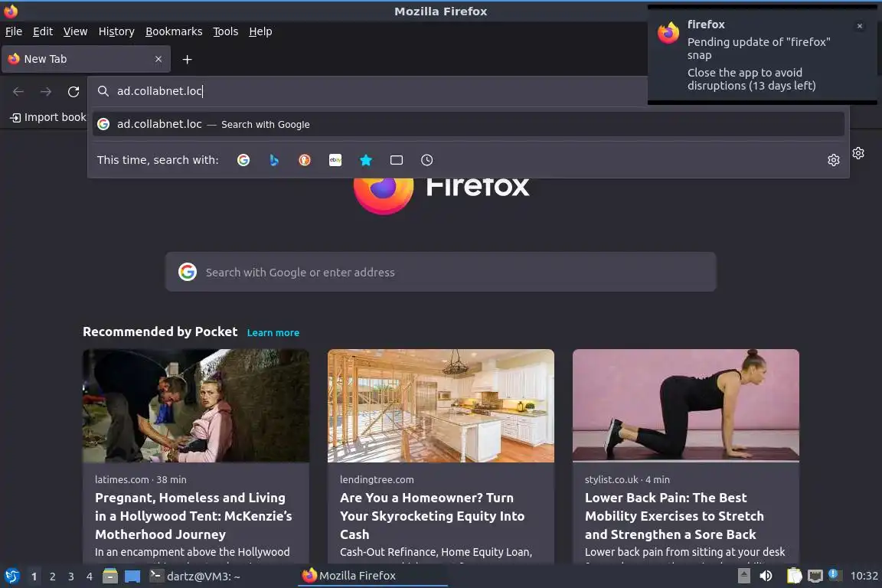Click the eject removable media tray icon

(x=743, y=576)
